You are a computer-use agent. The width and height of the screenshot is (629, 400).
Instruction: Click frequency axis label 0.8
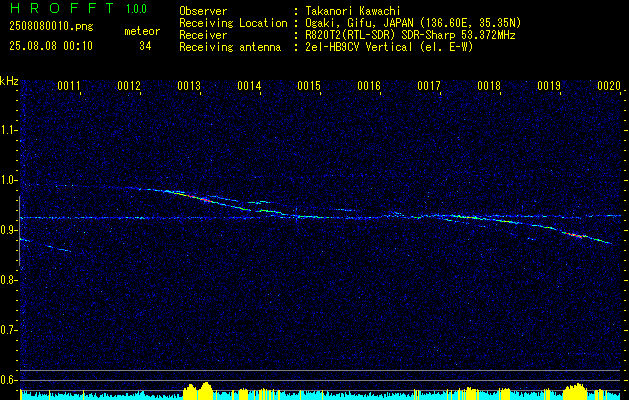point(8,280)
